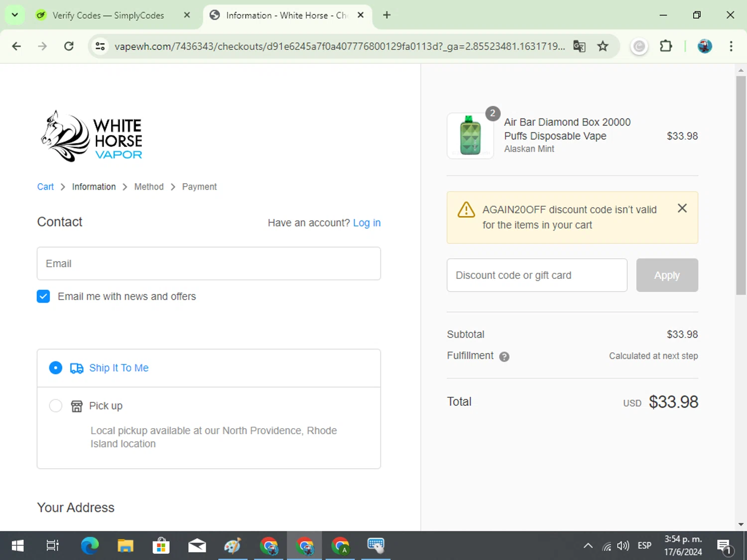Click the translate page icon

(x=579, y=46)
